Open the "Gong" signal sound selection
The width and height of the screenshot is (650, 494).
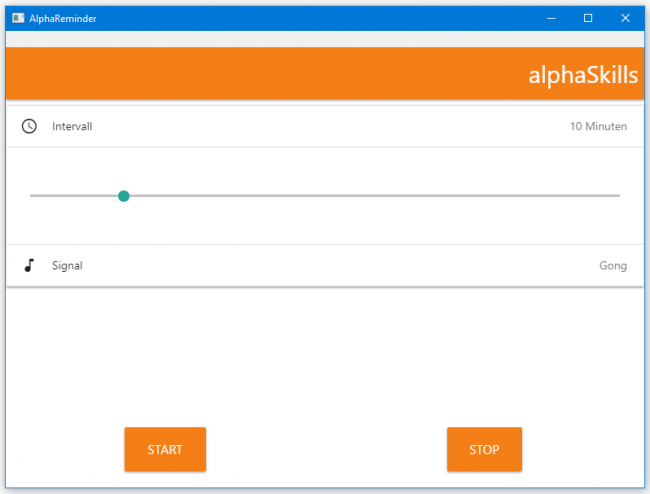pyautogui.click(x=612, y=266)
